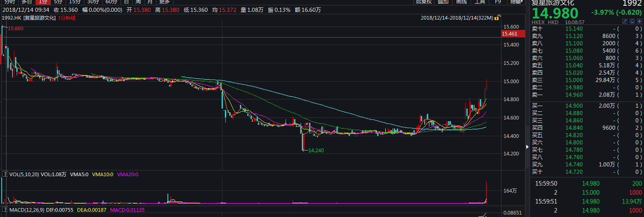Switch to the monthly 月 chart tab
This screenshot has height=217, width=644.
[150, 2]
